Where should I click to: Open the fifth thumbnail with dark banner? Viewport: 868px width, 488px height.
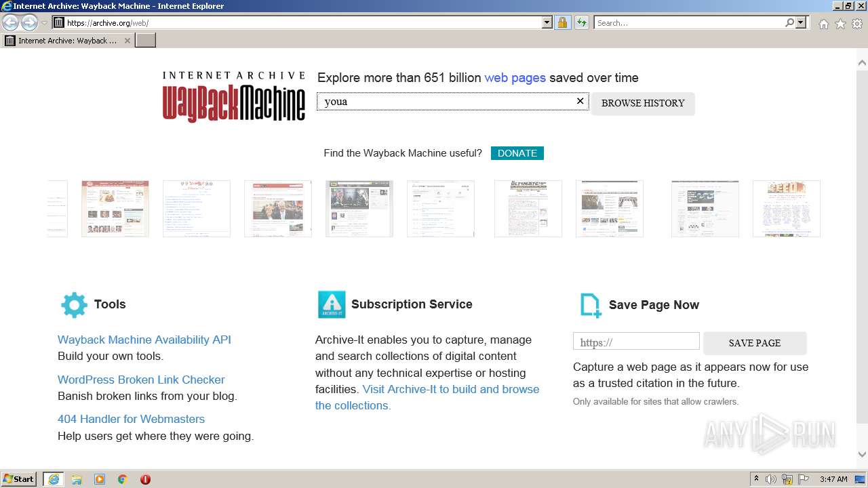pyautogui.click(x=359, y=209)
